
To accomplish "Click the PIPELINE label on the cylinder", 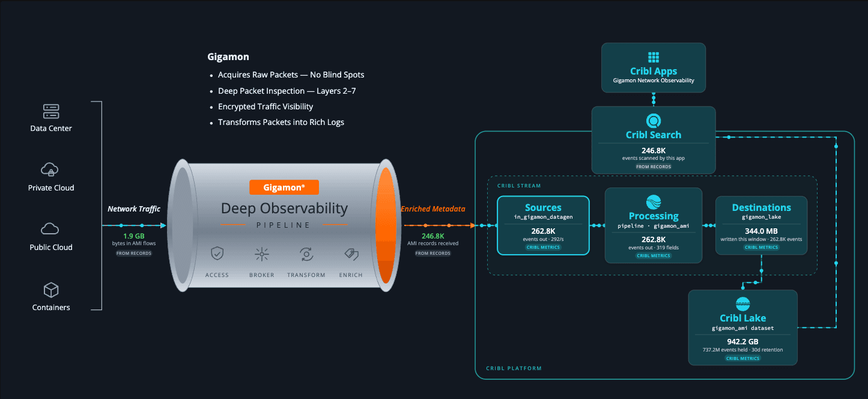I will click(x=284, y=225).
